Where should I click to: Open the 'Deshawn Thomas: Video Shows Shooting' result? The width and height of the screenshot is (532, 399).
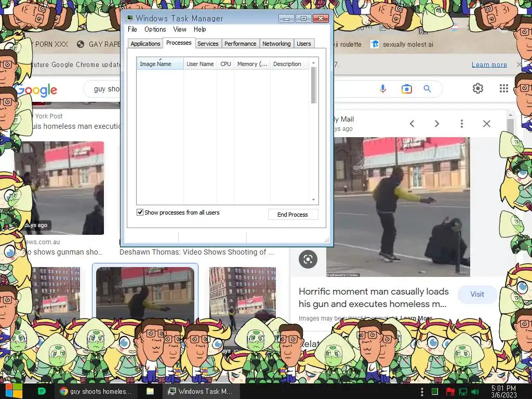pyautogui.click(x=197, y=252)
